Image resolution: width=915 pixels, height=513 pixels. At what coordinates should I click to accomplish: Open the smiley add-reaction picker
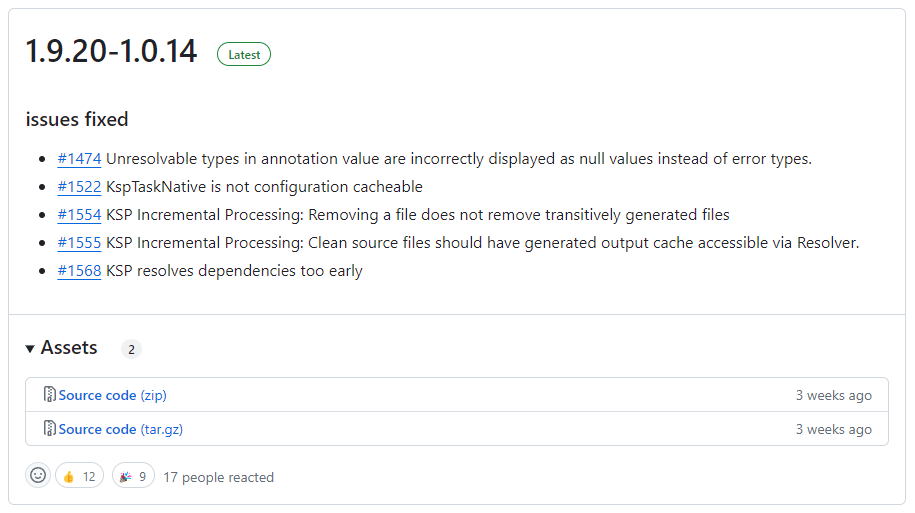point(38,477)
